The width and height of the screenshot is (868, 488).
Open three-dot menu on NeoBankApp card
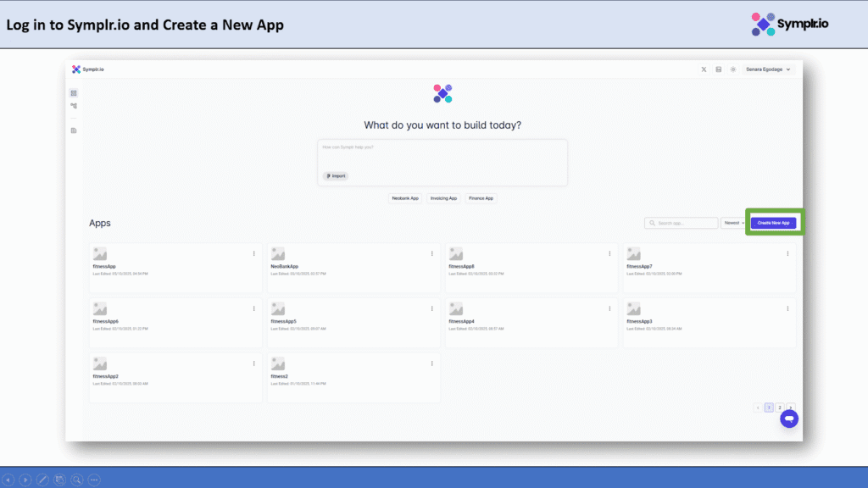431,253
